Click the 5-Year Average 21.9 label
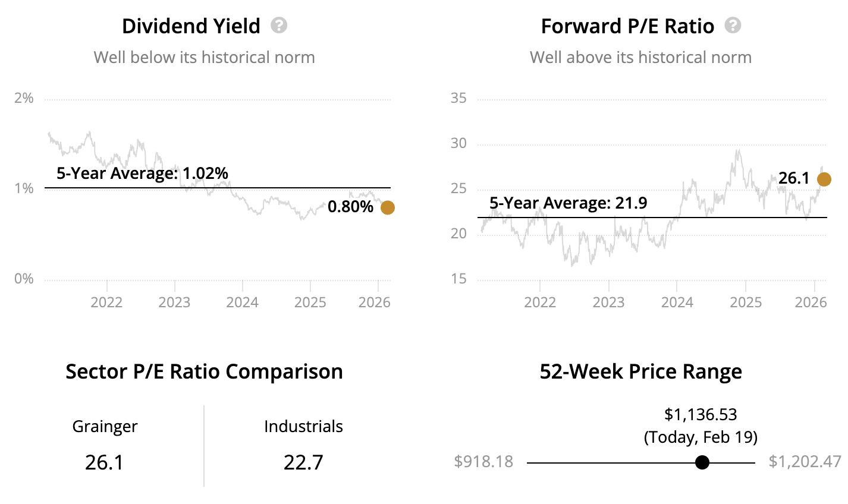Screen dimensions: 848x504 [x=568, y=203]
